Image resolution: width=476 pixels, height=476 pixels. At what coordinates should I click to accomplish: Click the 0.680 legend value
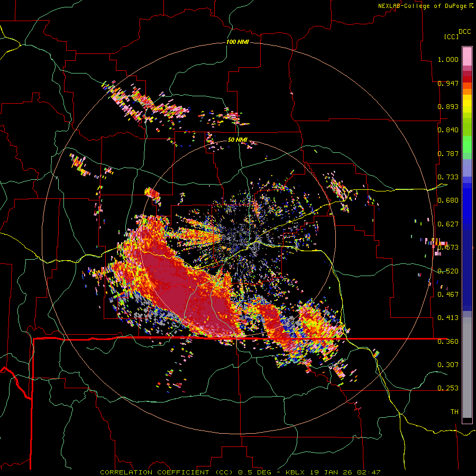(448, 200)
